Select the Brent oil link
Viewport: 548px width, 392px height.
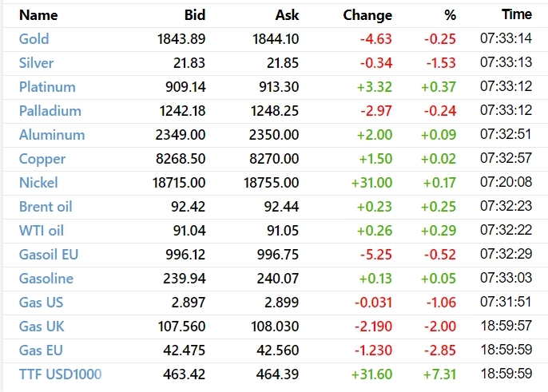click(x=46, y=207)
